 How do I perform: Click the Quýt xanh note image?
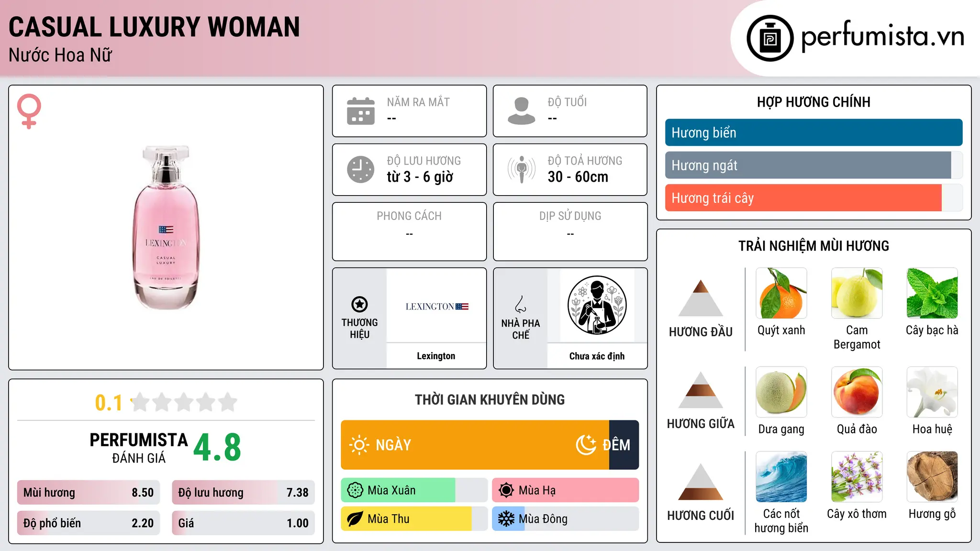coord(781,293)
